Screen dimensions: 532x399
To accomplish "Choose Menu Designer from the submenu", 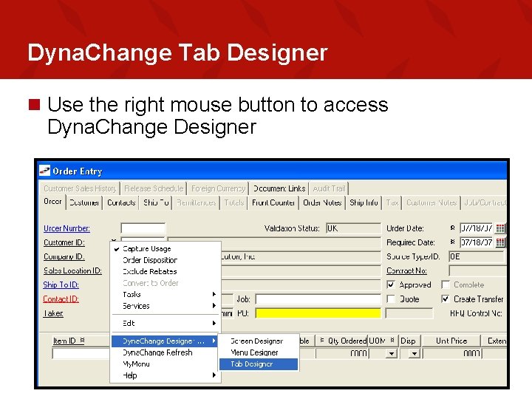I will coord(259,352).
